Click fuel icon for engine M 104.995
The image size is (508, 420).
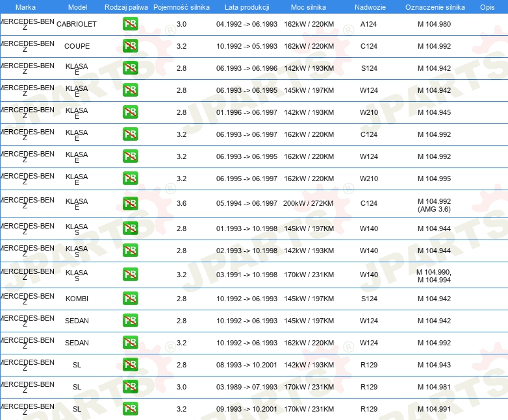(130, 179)
